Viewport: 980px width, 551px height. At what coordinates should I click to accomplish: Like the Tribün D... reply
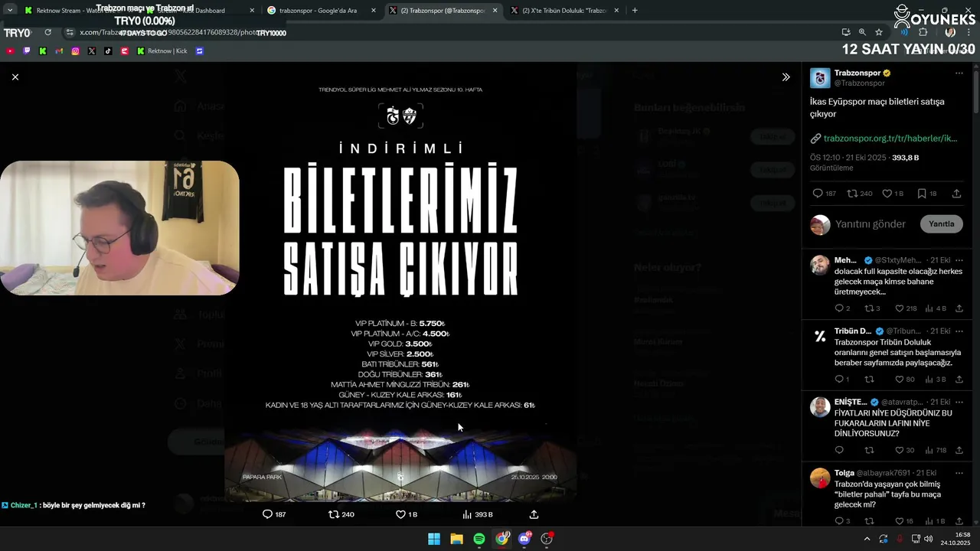tap(900, 380)
